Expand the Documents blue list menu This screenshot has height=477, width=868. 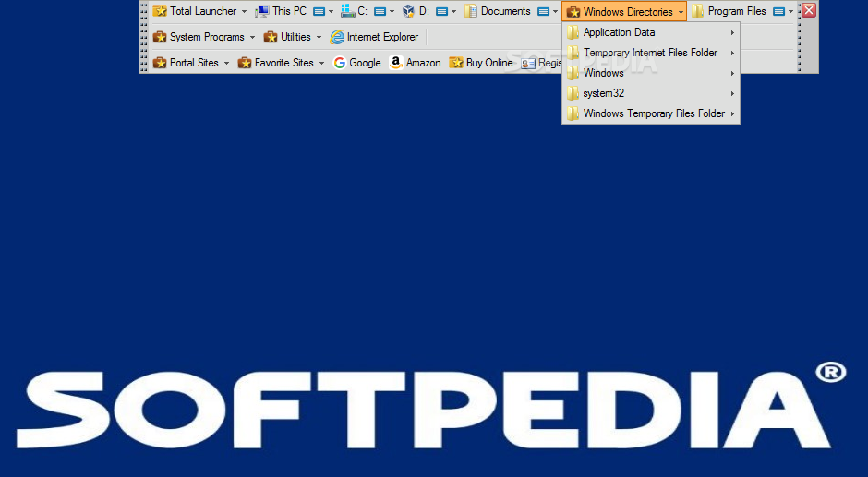(548, 11)
